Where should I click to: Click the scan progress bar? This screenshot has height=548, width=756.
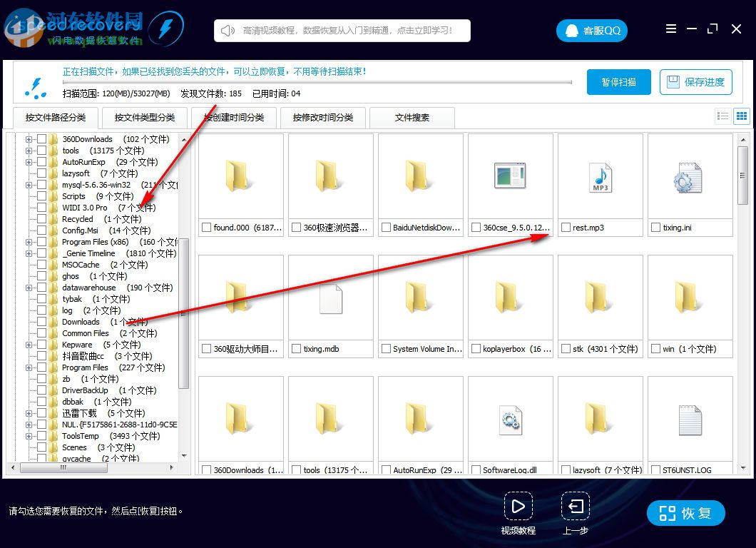pos(317,82)
